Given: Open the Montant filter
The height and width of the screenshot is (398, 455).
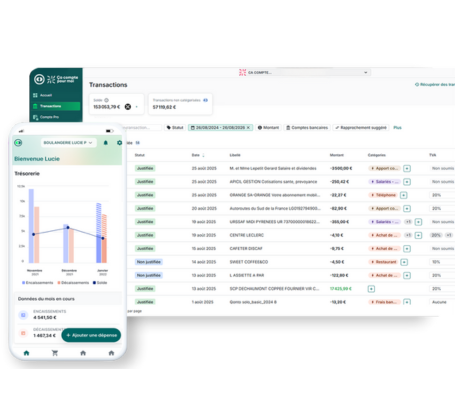Looking at the screenshot, I should [268, 128].
